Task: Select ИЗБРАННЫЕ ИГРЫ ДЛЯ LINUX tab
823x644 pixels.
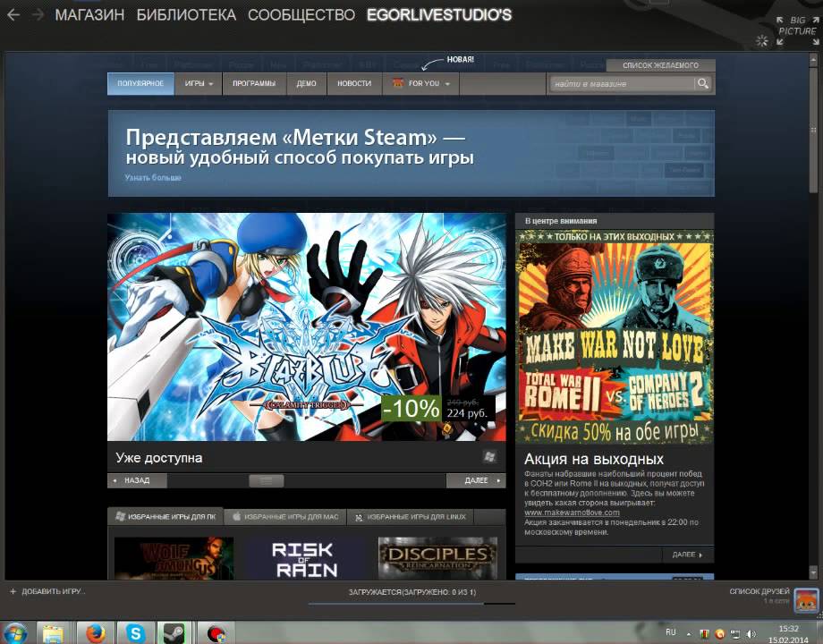Action: tap(411, 516)
